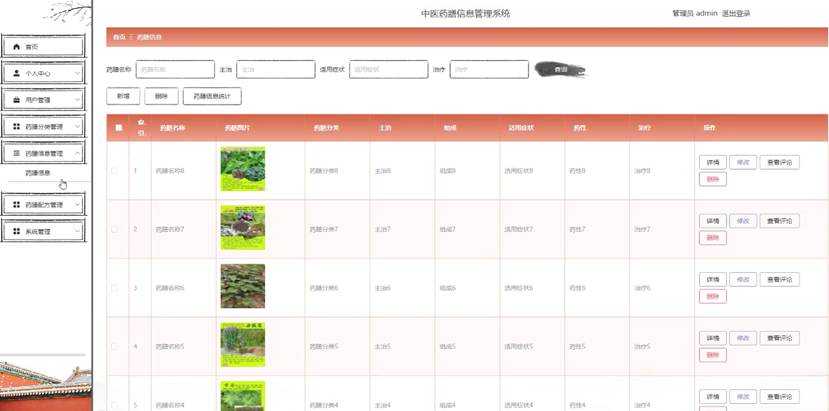Click the 药膳名称 search input field
This screenshot has height=411, width=829.
click(x=175, y=69)
